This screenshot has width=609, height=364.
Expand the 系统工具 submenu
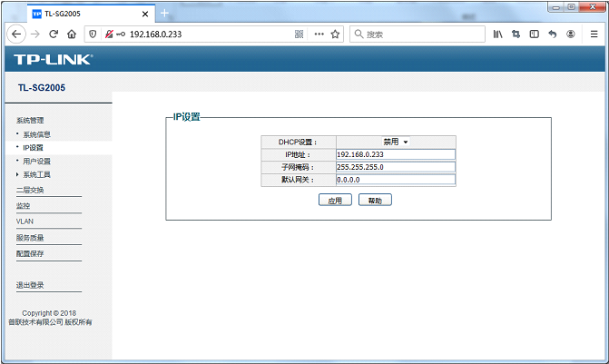pyautogui.click(x=37, y=174)
